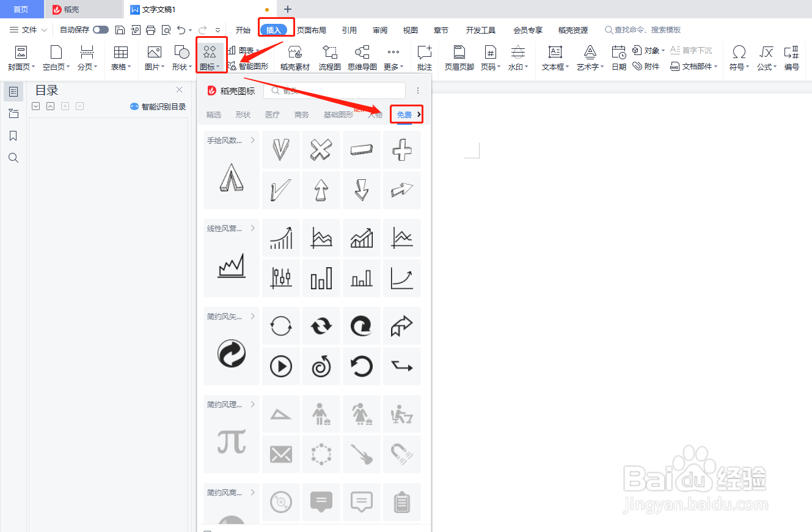Open the 视图 ribbon tab
This screenshot has height=532, width=812.
click(411, 30)
